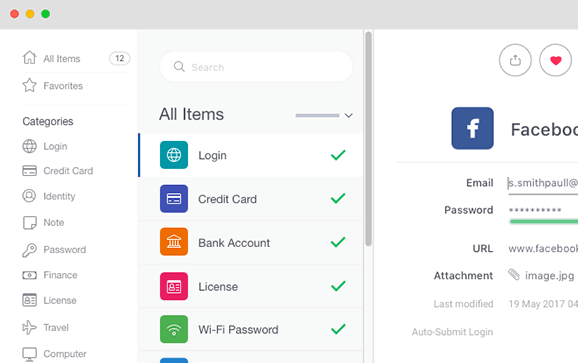Click the share icon button
The image size is (578, 363).
pos(515,60)
